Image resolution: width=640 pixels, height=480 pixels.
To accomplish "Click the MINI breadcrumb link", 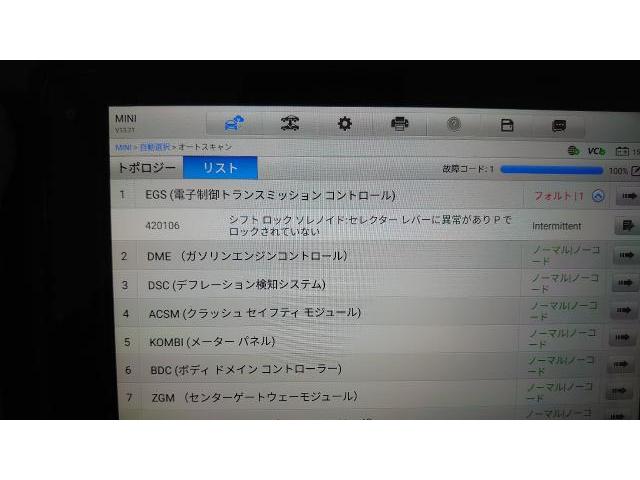I will [123, 148].
